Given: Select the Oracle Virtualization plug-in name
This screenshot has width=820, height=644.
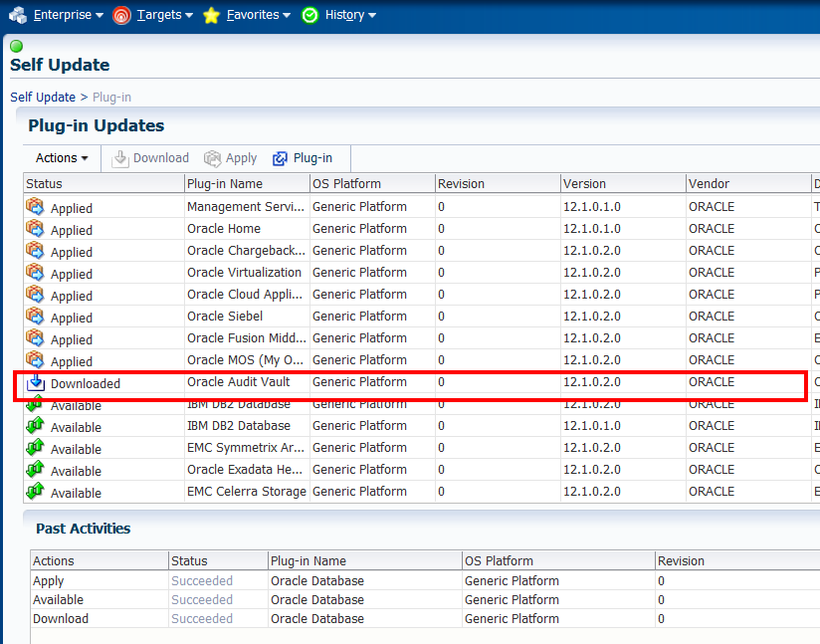Looking at the screenshot, I should click(244, 273).
